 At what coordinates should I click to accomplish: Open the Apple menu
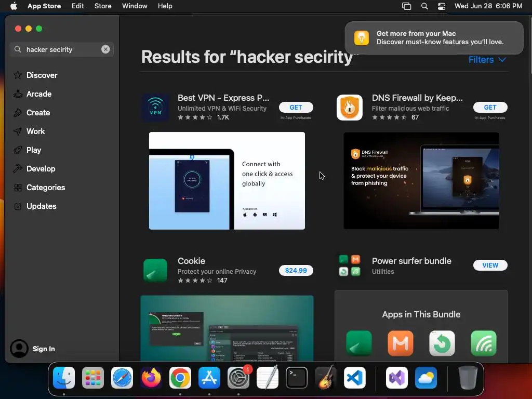(x=14, y=6)
